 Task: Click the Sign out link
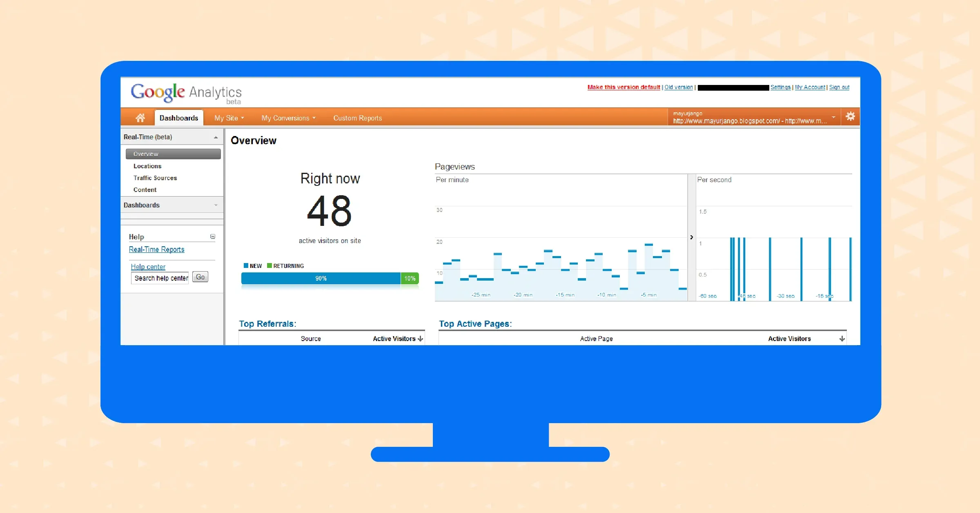(839, 87)
